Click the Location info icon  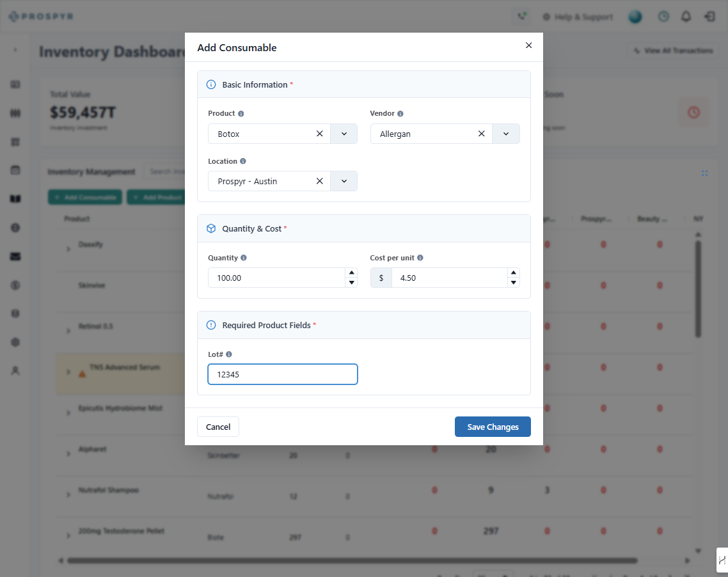(x=243, y=161)
